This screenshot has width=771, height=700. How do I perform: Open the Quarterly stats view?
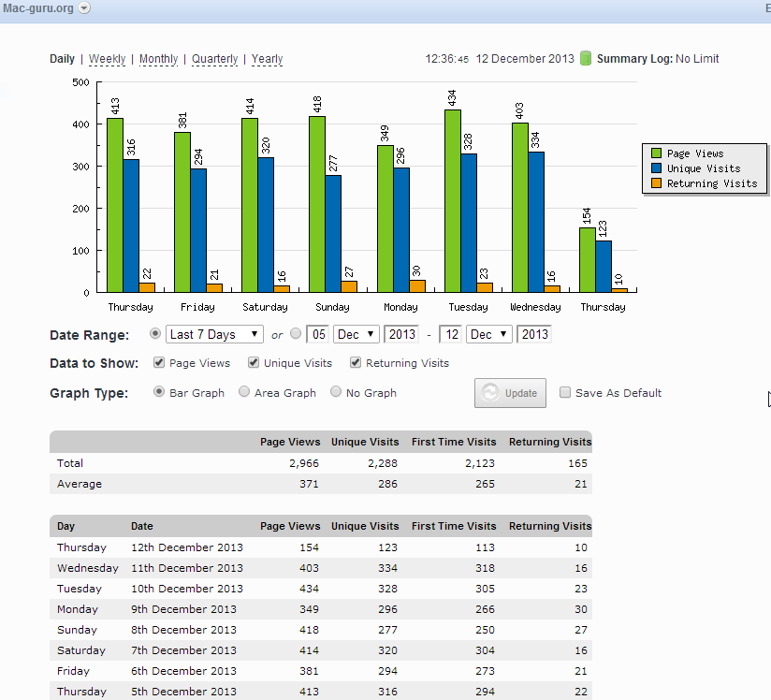[214, 59]
